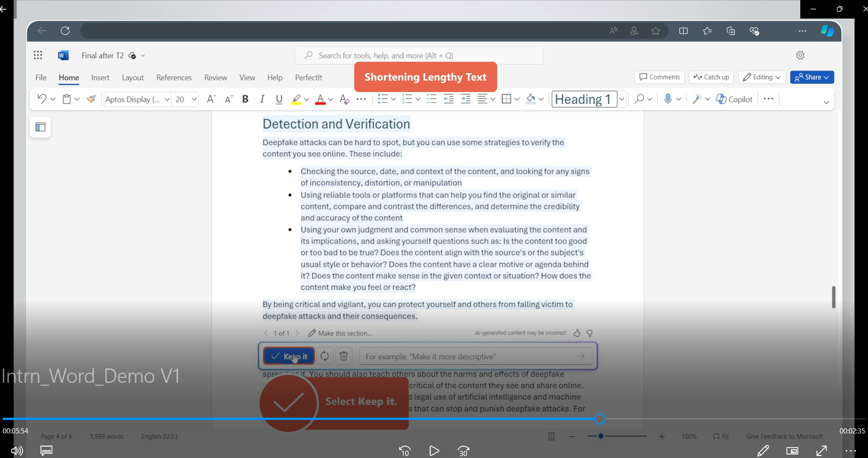Image resolution: width=868 pixels, height=458 pixels.
Task: Give thumbs down to AI content
Action: click(590, 333)
